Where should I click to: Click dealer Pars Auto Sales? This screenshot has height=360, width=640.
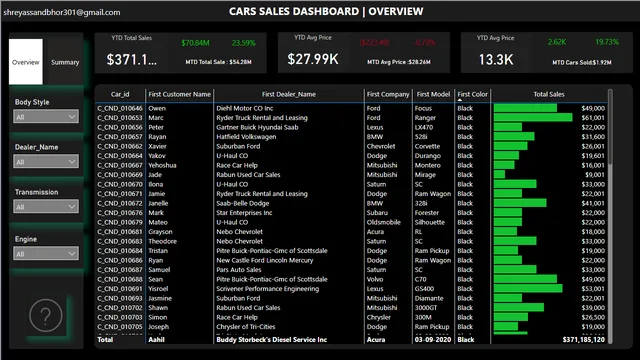[x=239, y=270]
